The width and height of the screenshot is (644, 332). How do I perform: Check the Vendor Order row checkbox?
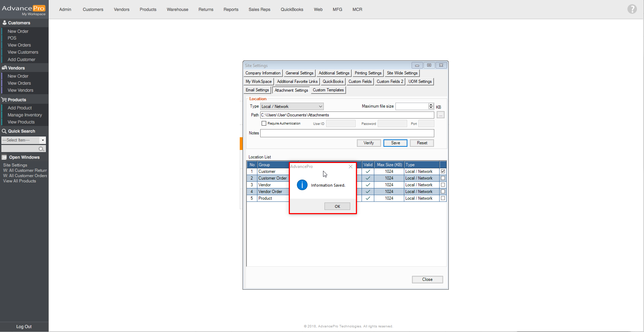[x=443, y=192]
